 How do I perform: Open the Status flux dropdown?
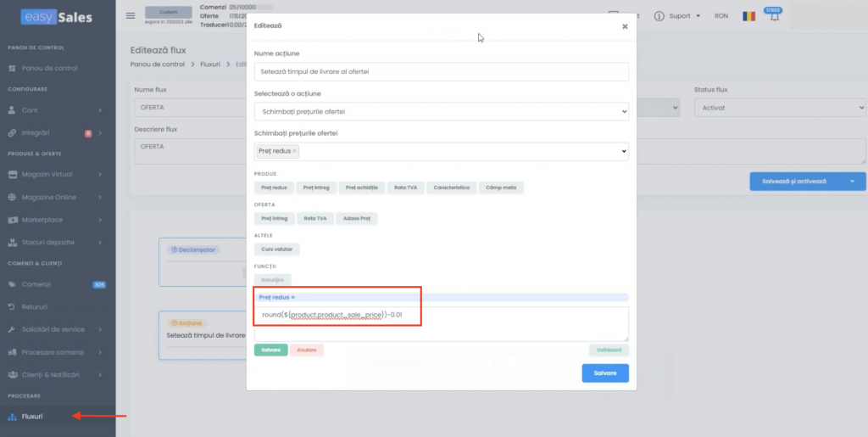click(779, 108)
